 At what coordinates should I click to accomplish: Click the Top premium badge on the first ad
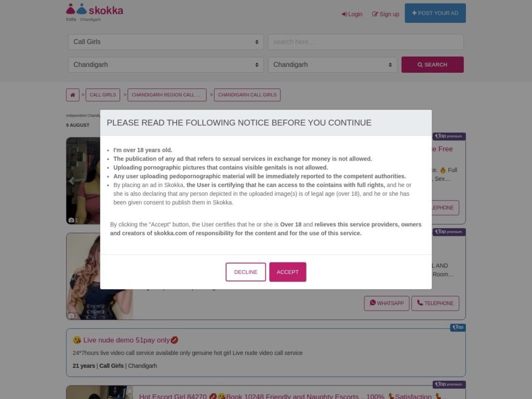[x=449, y=136]
